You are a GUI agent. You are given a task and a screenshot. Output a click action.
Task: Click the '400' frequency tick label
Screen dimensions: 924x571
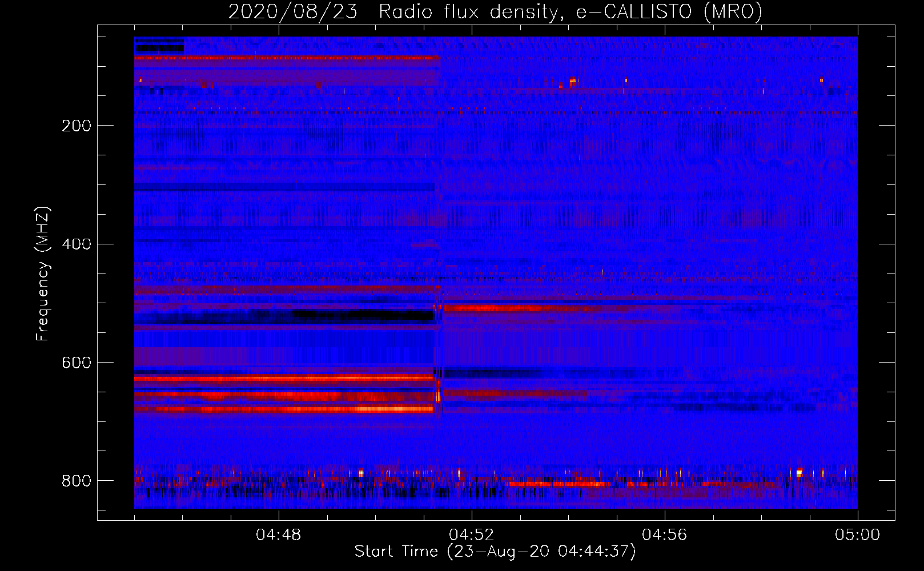click(77, 244)
